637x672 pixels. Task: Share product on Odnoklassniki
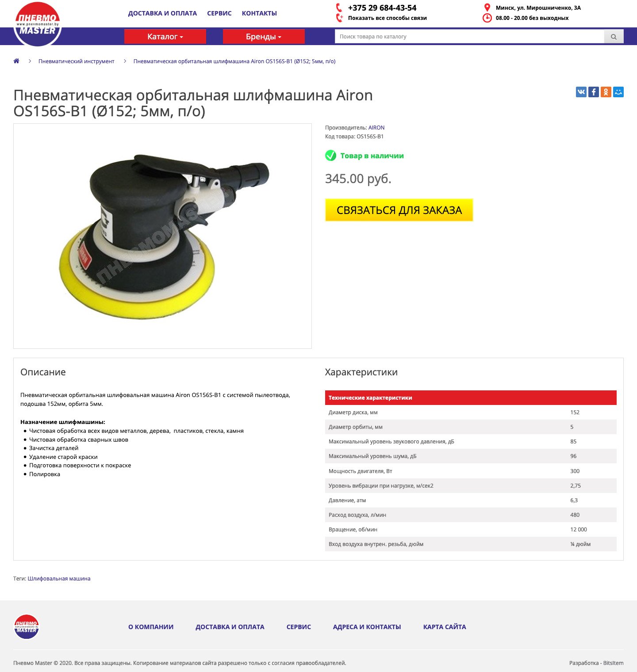coord(606,92)
